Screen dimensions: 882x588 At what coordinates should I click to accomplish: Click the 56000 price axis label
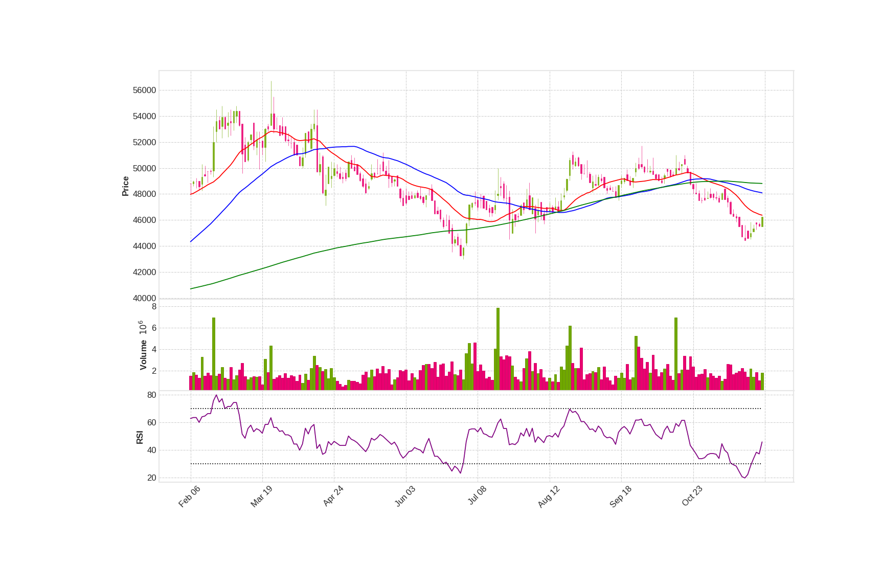pyautogui.click(x=144, y=91)
